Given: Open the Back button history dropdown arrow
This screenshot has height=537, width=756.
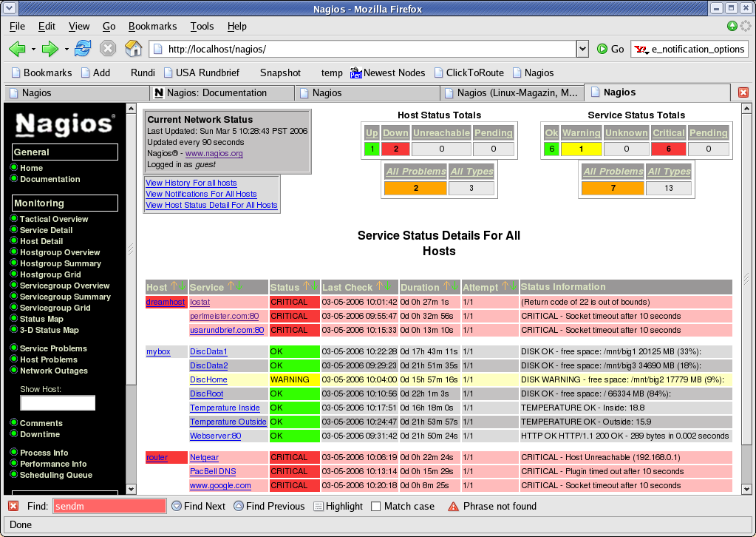Looking at the screenshot, I should 33,50.
